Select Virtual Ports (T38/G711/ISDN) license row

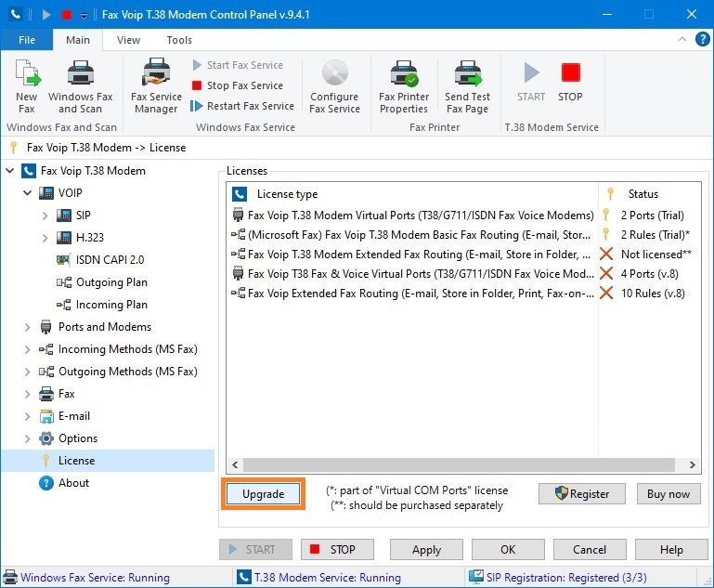coord(463,215)
